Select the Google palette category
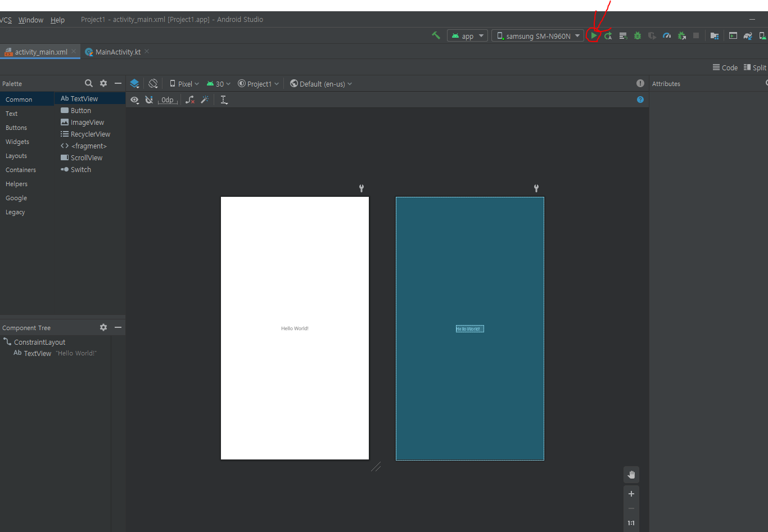Viewport: 768px width, 532px height. click(27, 198)
